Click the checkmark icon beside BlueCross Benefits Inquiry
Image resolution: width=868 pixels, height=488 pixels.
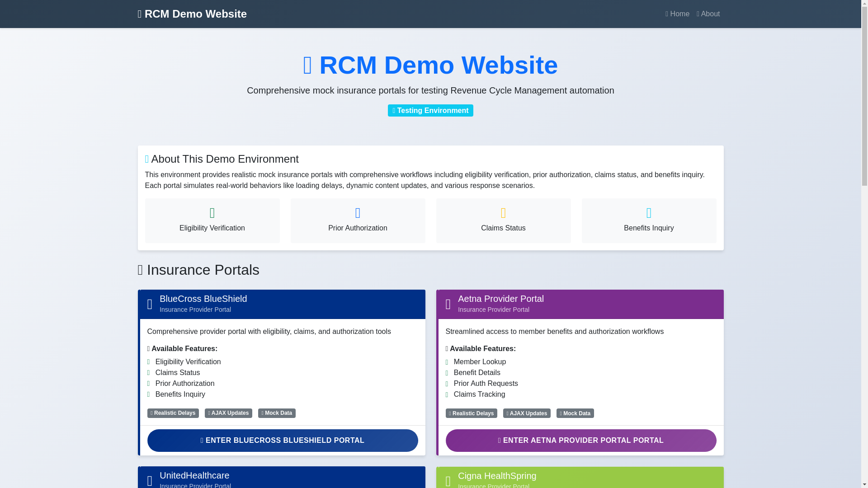149,395
